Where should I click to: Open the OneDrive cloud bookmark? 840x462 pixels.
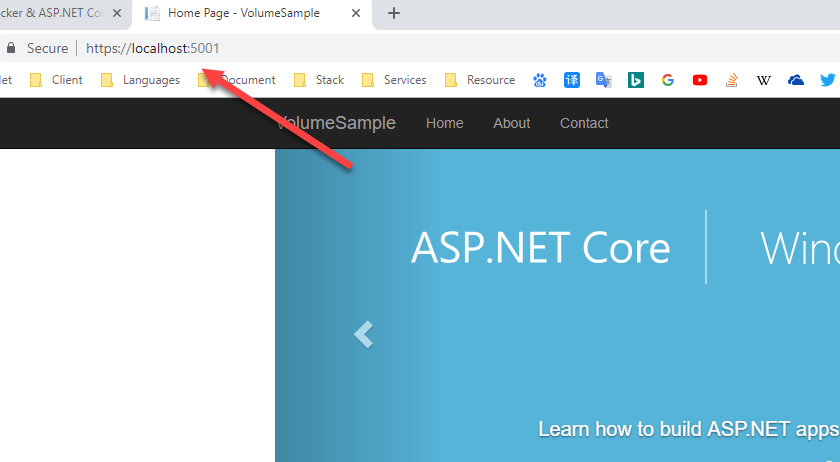(x=796, y=80)
